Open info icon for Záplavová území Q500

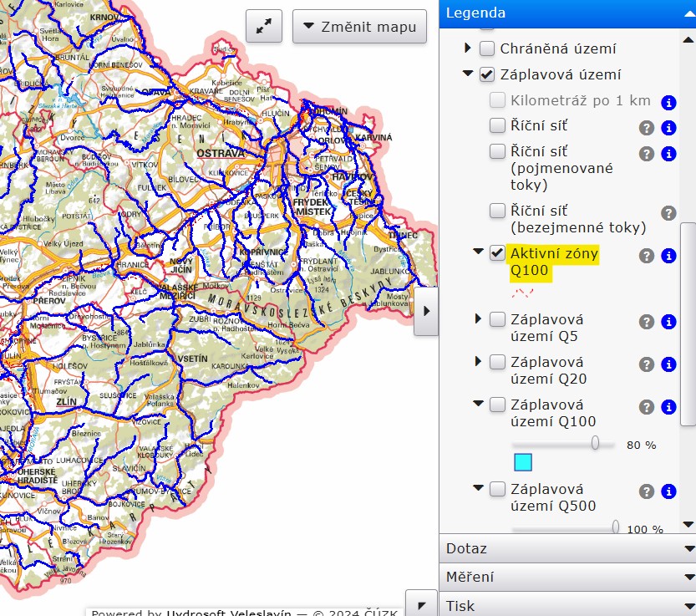[668, 491]
